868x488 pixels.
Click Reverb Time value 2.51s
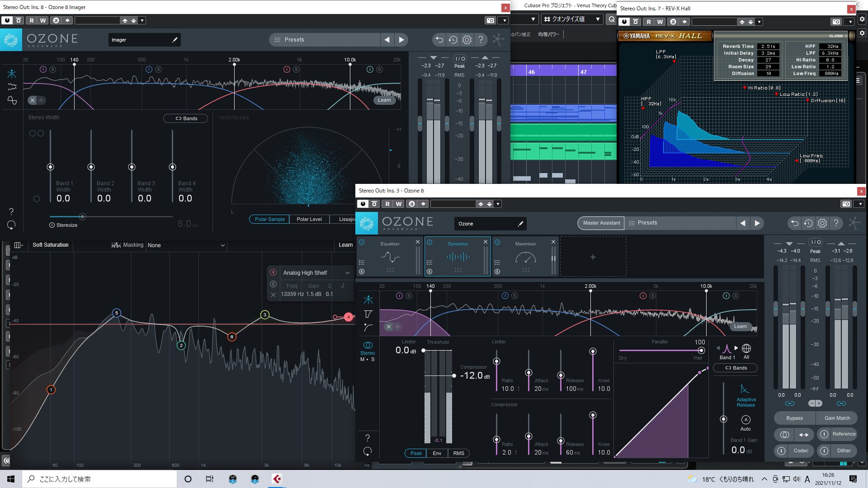[768, 46]
